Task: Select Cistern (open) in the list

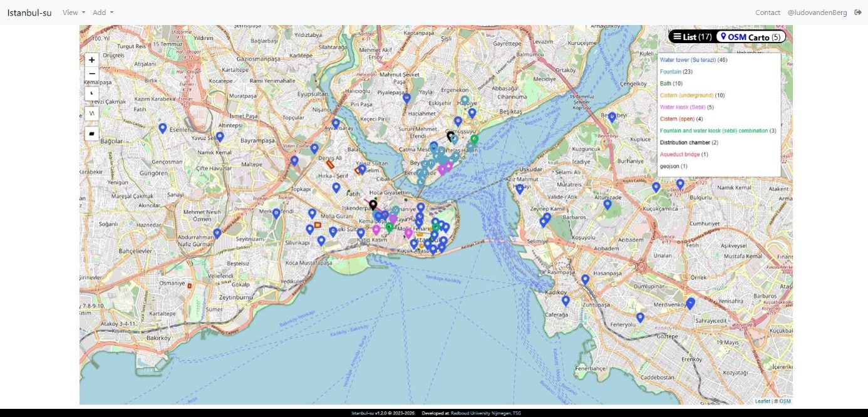Action: click(x=681, y=119)
